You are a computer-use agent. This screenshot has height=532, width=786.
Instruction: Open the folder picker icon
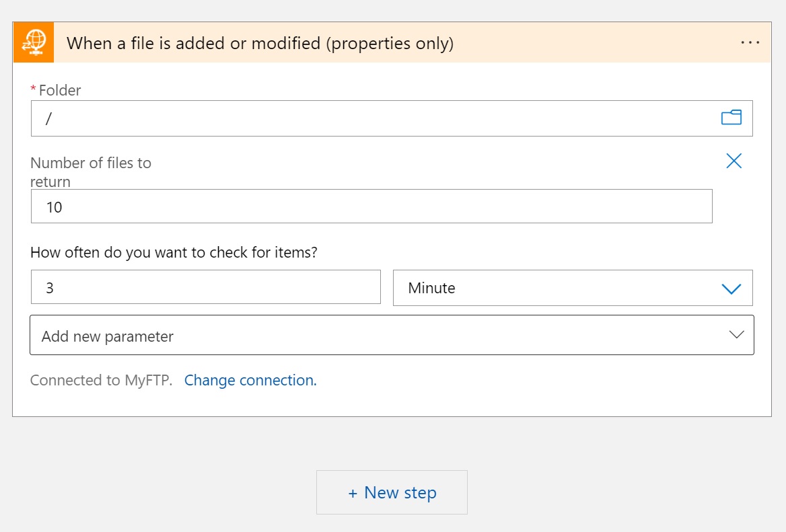731,118
